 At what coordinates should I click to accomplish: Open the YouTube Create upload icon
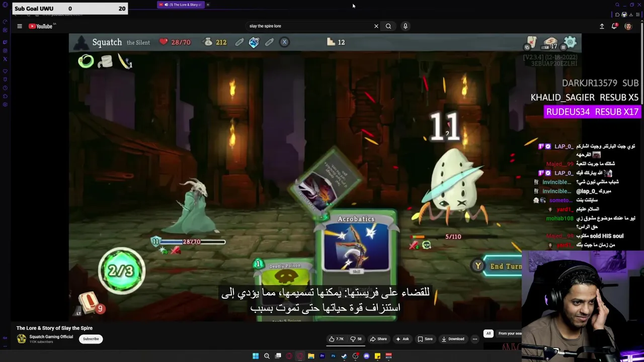tap(602, 26)
